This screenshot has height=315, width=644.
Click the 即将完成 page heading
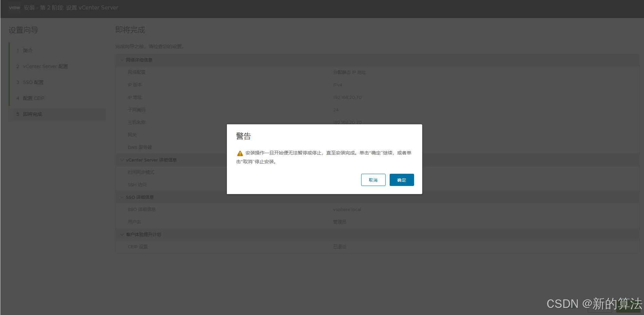coord(130,30)
